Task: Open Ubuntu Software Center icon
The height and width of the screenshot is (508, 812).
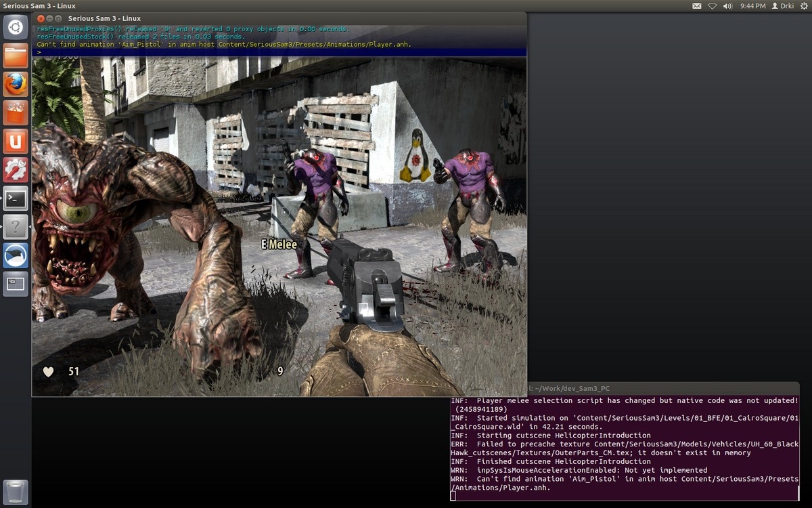Action: pos(16,113)
